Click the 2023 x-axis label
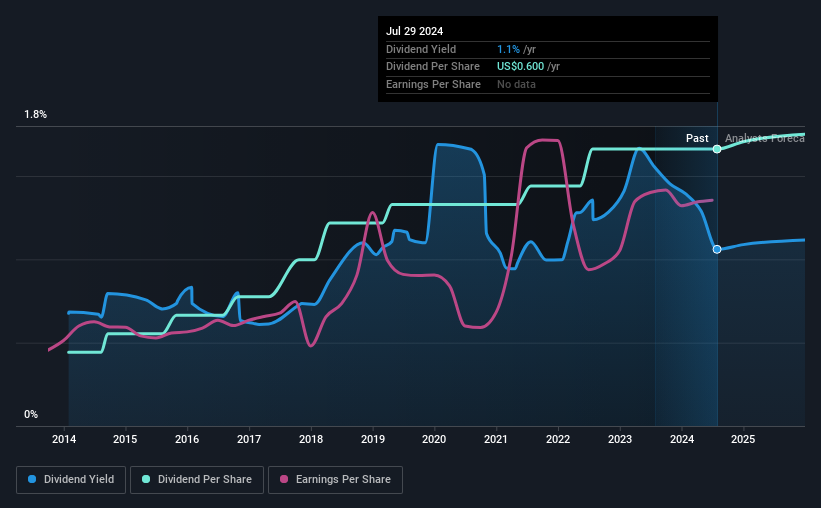821x508 pixels. point(620,439)
